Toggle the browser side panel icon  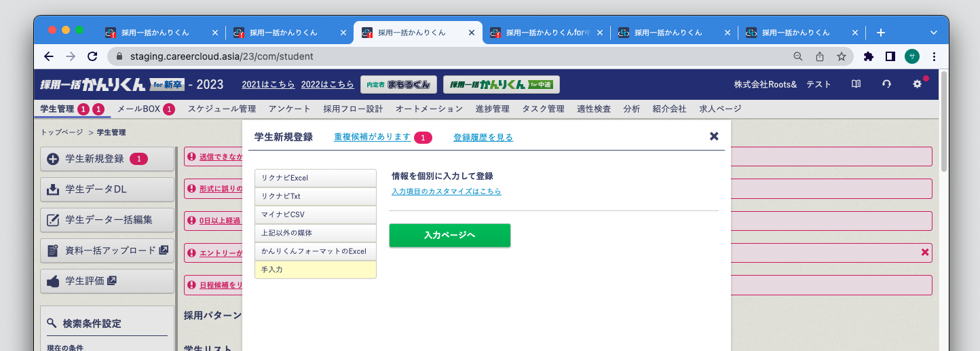point(890,56)
